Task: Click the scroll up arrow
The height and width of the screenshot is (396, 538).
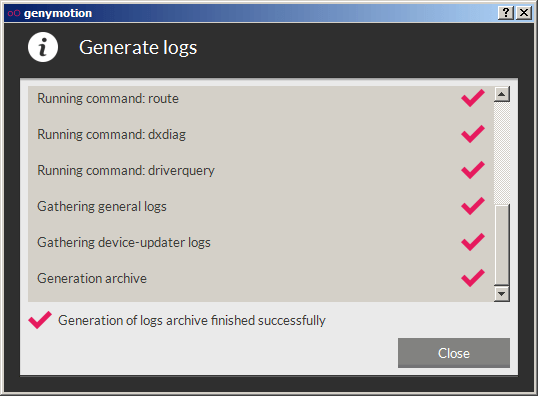Action: pyautogui.click(x=502, y=94)
